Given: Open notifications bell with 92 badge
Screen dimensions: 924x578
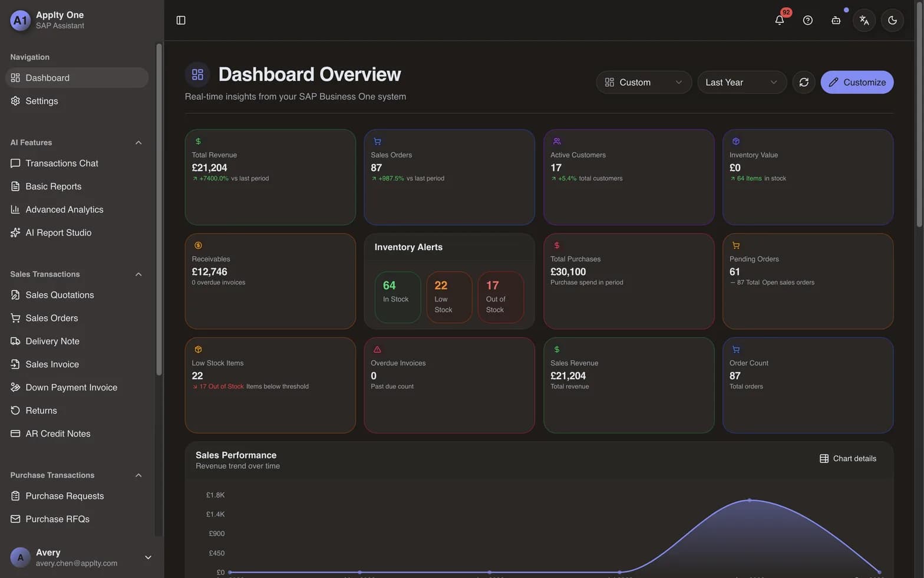Looking at the screenshot, I should (780, 20).
